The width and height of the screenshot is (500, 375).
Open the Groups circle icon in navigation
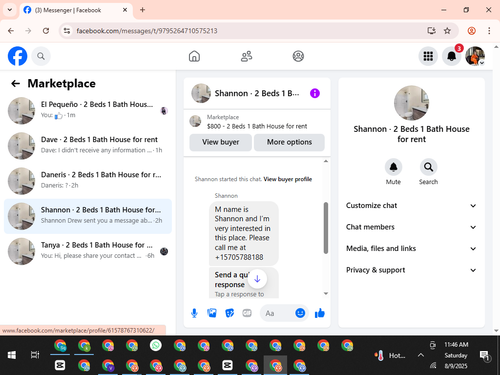pyautogui.click(x=298, y=56)
